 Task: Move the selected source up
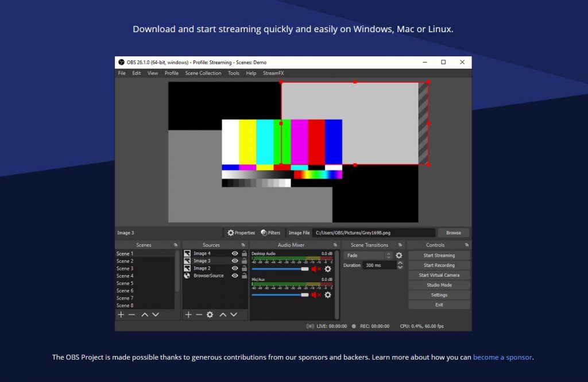223,315
